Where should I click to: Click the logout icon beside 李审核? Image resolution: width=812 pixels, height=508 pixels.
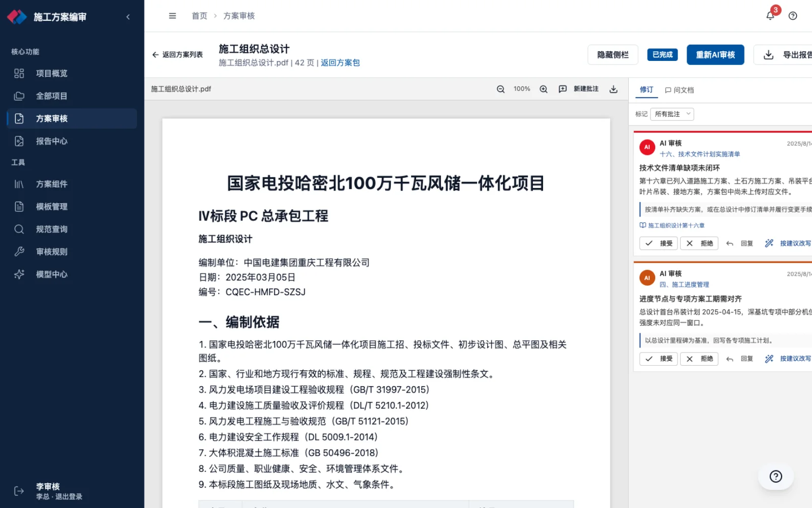coord(19,491)
